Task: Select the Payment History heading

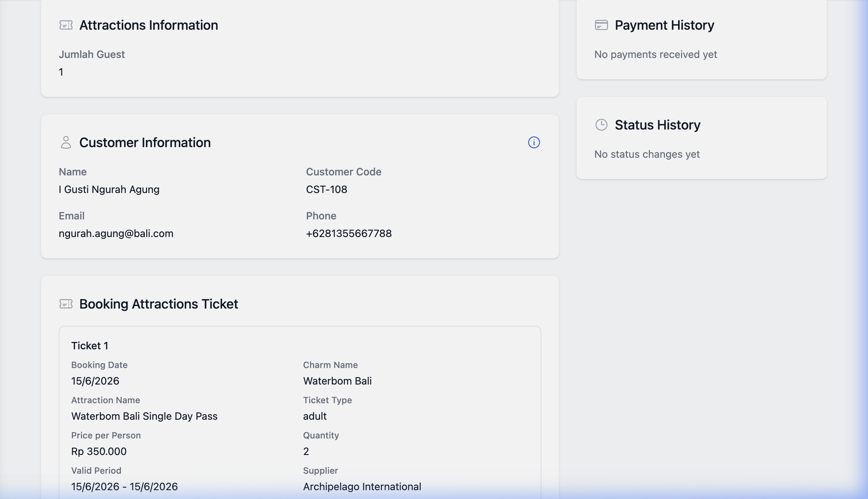Action: [x=664, y=25]
